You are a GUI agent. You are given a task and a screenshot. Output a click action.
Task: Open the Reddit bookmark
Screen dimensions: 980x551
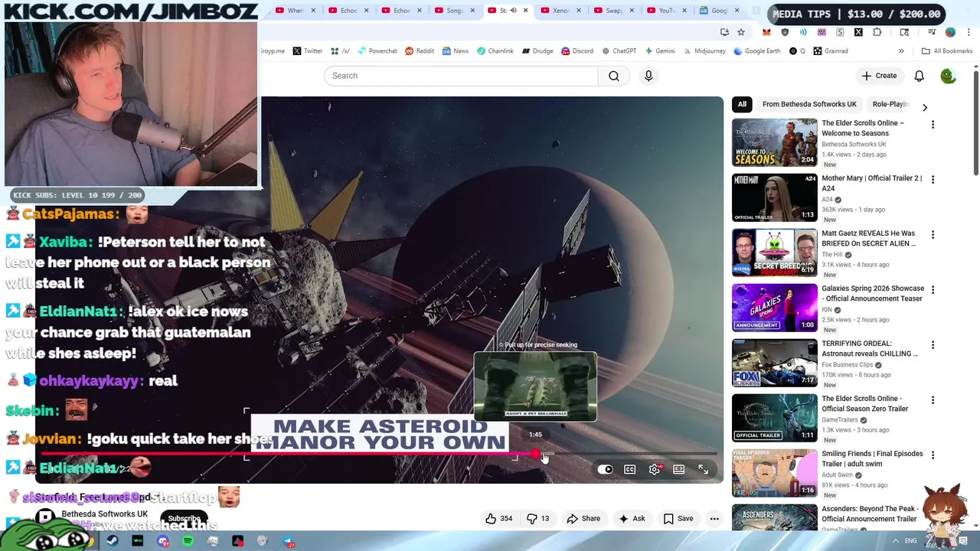coord(420,51)
